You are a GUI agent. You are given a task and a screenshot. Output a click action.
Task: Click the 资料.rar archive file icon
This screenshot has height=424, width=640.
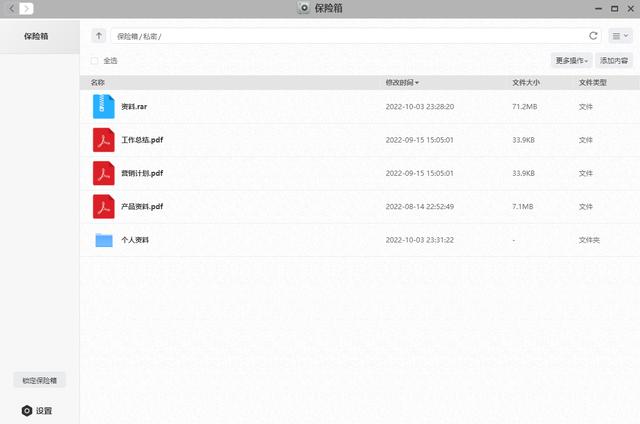[x=104, y=106]
